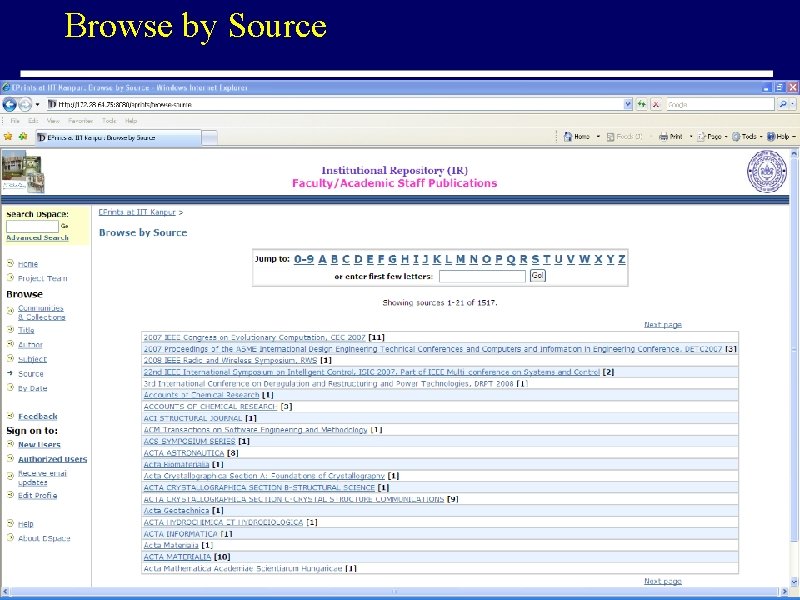Open the File menu
The image size is (800, 600).
15,121
